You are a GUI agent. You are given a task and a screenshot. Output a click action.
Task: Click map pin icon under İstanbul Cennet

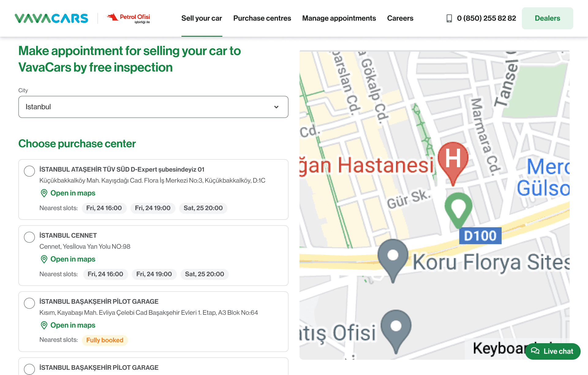point(44,259)
